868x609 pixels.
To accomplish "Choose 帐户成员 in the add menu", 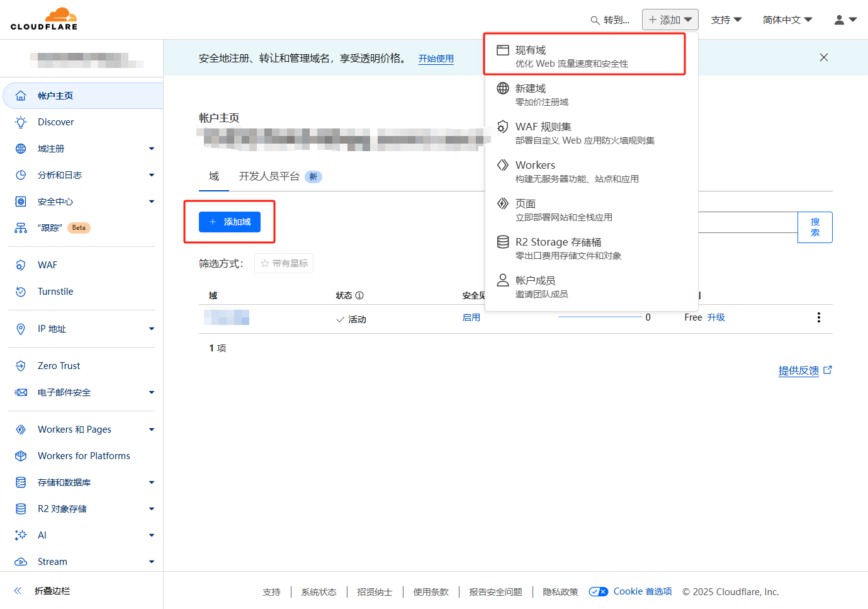I will click(x=591, y=287).
